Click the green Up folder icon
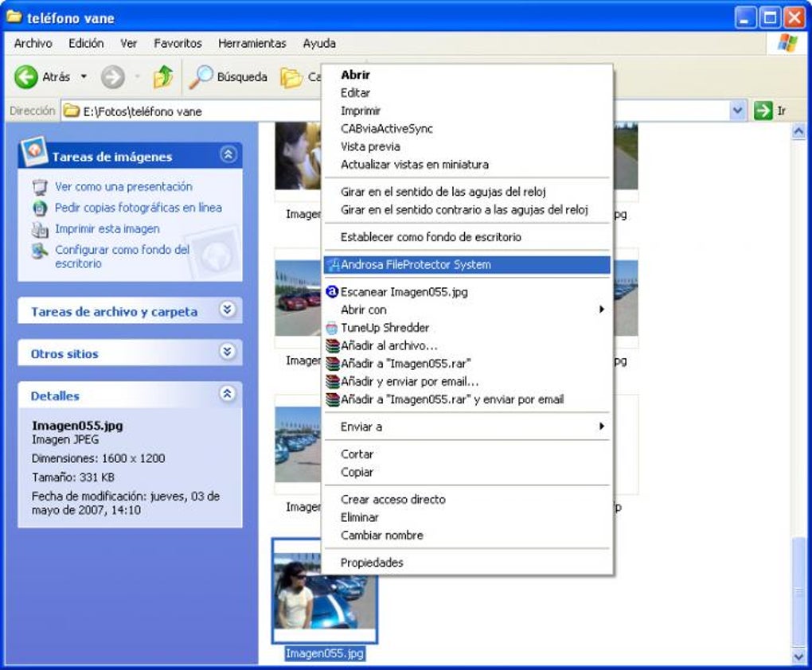 click(x=163, y=77)
